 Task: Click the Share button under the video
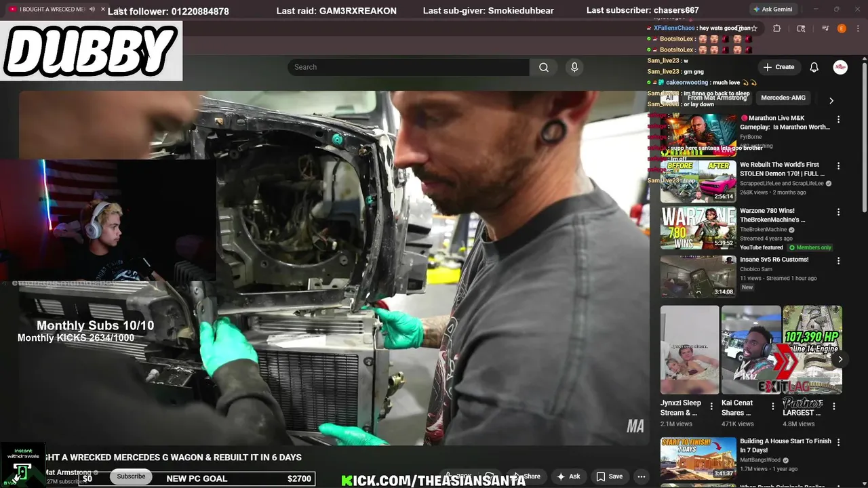click(526, 476)
